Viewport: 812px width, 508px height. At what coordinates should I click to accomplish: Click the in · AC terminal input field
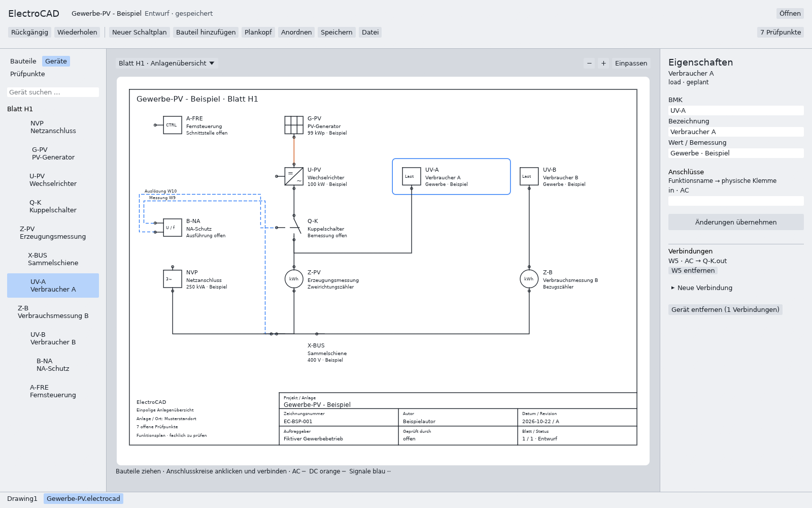(736, 201)
